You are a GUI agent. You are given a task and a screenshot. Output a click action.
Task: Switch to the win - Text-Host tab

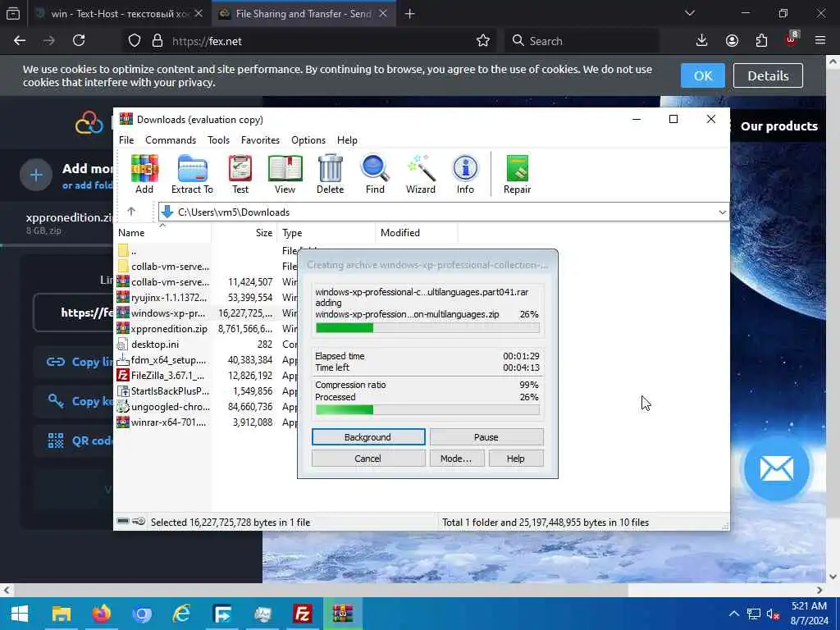coord(119,13)
